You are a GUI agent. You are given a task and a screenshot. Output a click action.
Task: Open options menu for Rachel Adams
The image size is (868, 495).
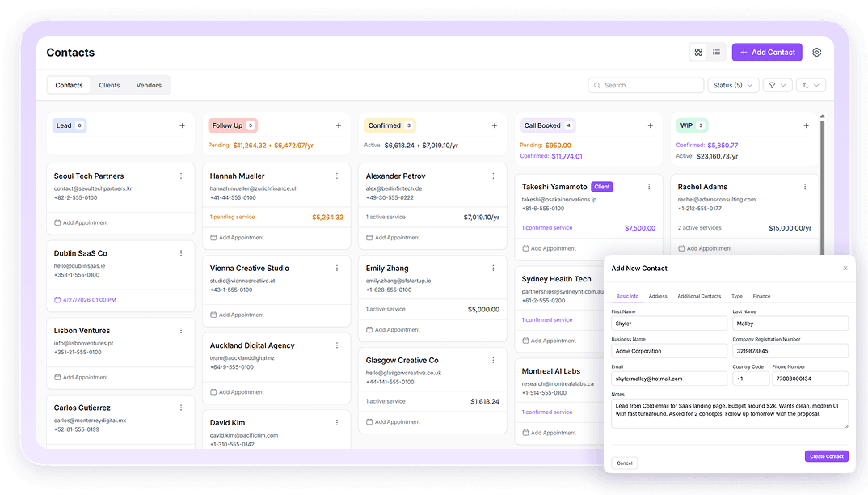tap(805, 187)
